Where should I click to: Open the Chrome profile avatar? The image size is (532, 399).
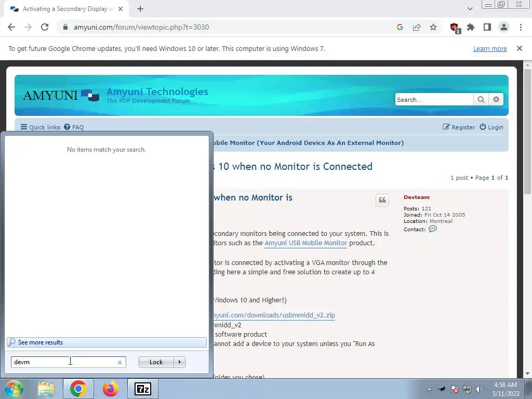pos(504,27)
